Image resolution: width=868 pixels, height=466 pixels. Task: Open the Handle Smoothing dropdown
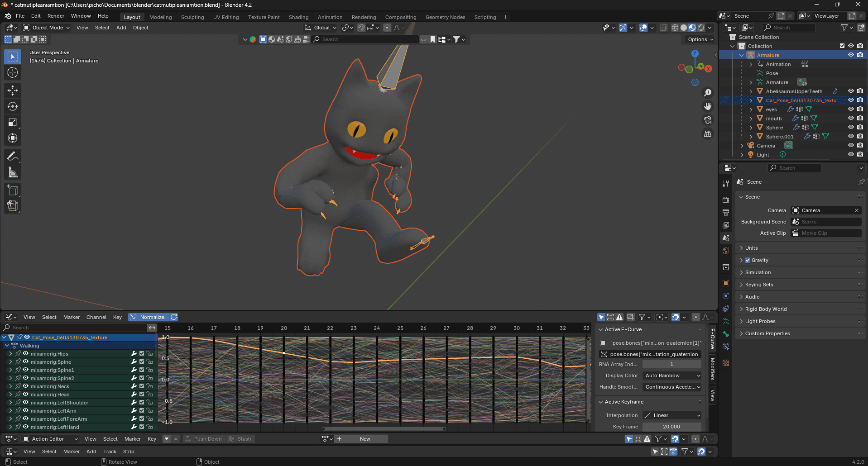[x=672, y=387]
